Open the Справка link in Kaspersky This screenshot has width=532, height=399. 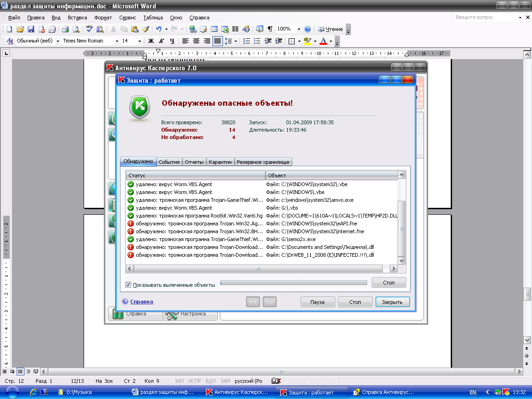[x=141, y=301]
